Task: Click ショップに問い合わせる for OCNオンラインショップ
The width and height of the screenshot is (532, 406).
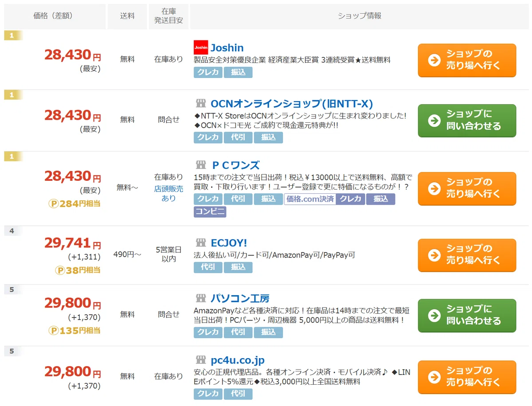Action: [467, 121]
